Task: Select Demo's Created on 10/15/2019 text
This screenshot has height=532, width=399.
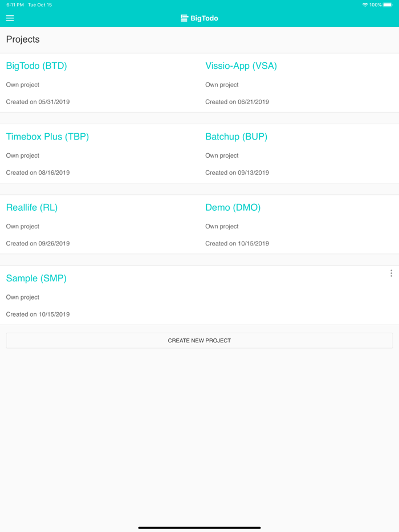Action: 237,244
